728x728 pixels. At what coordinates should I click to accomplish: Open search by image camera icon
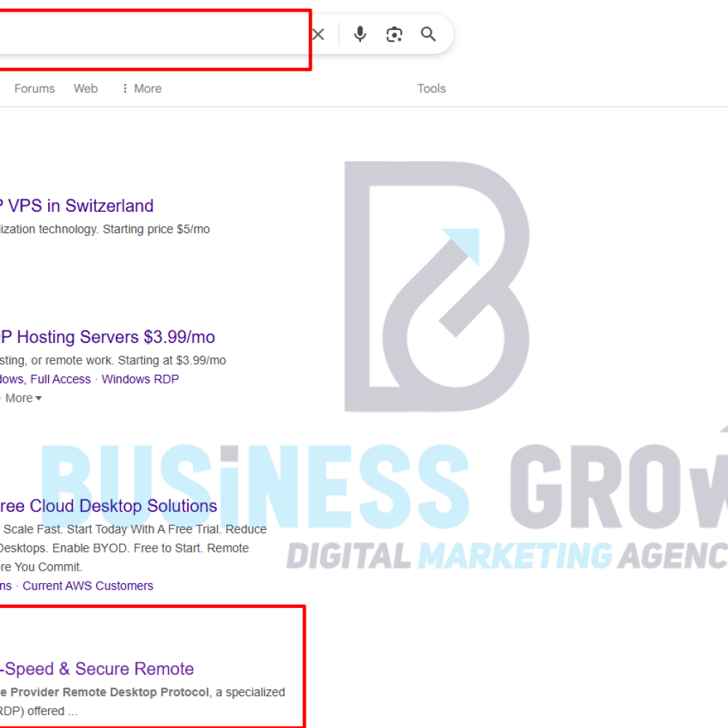tap(394, 34)
